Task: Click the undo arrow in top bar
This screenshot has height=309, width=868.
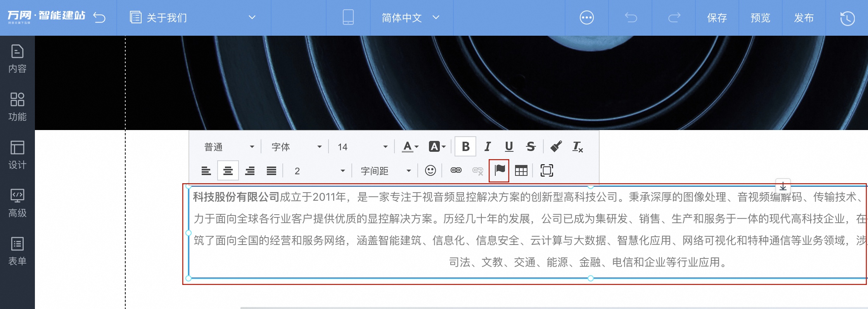Action: (x=631, y=17)
